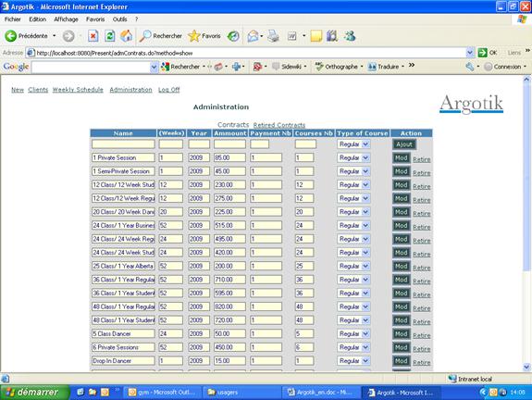The image size is (532, 400).
Task: Click the Mail envelope toolbar icon
Action: click(253, 36)
